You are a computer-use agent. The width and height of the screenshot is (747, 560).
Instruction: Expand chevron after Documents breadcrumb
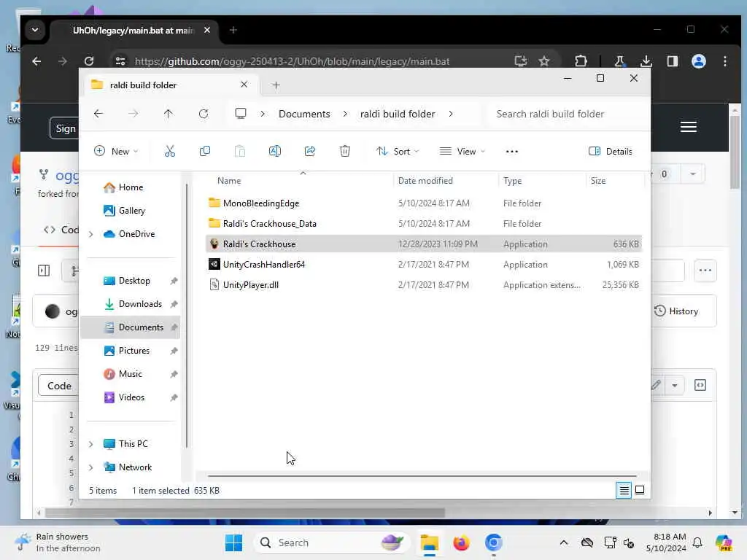pyautogui.click(x=345, y=114)
